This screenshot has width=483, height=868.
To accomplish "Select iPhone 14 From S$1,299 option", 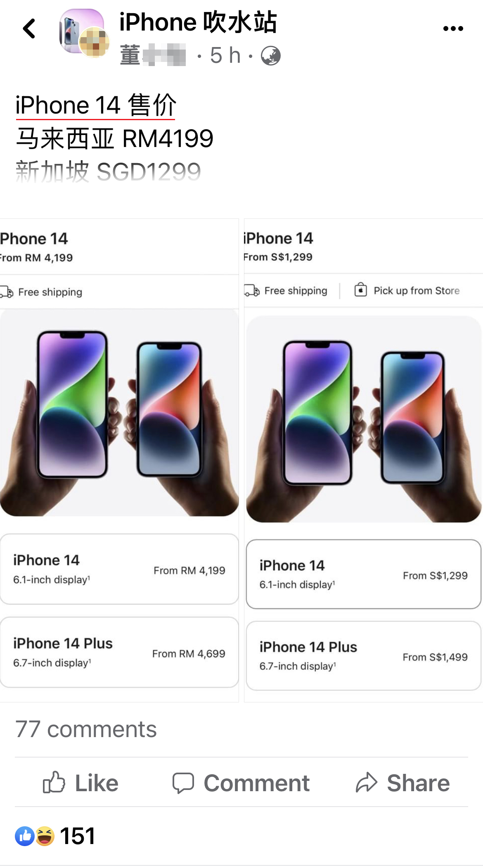I will click(364, 574).
